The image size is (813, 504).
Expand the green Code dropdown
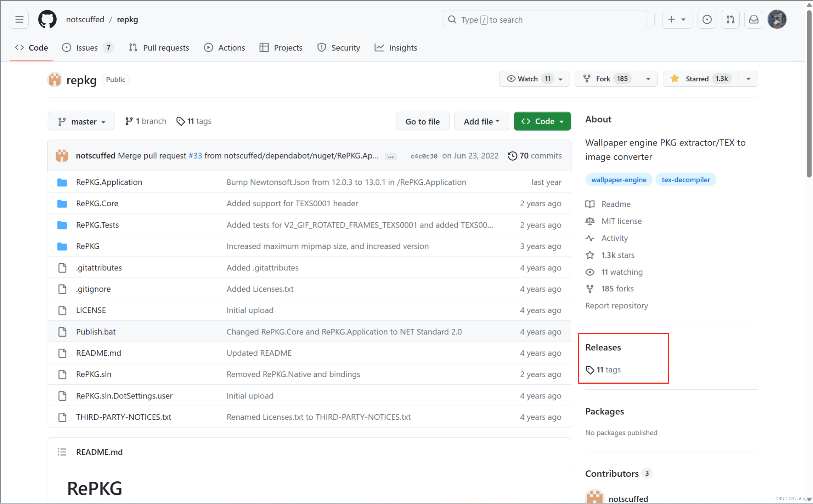(x=542, y=121)
